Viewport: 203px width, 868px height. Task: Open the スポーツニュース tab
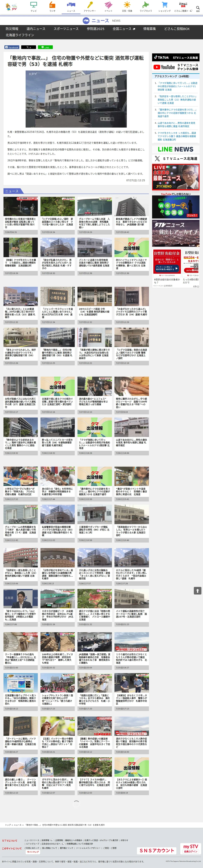point(66,29)
